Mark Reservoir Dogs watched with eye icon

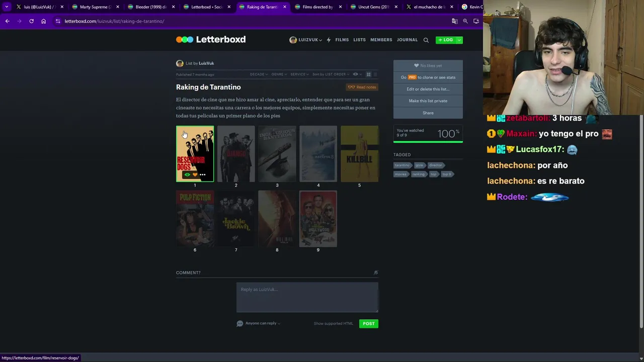coord(187,174)
